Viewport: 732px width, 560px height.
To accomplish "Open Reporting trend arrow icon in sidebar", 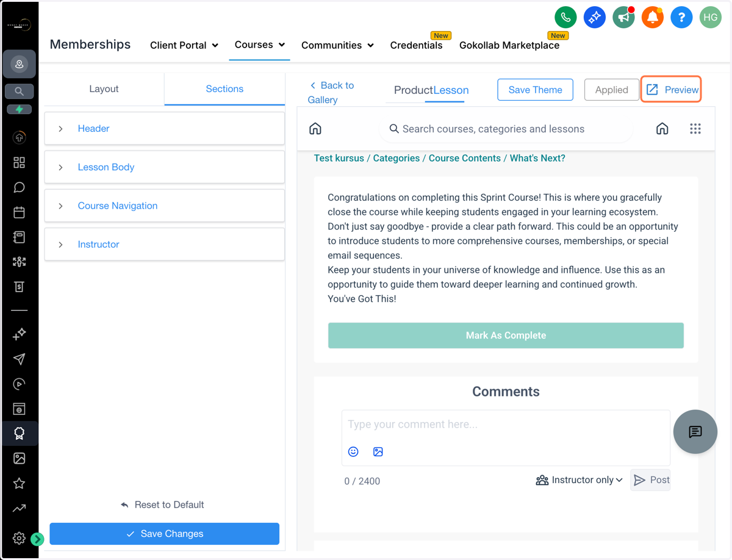I will pos(19,508).
